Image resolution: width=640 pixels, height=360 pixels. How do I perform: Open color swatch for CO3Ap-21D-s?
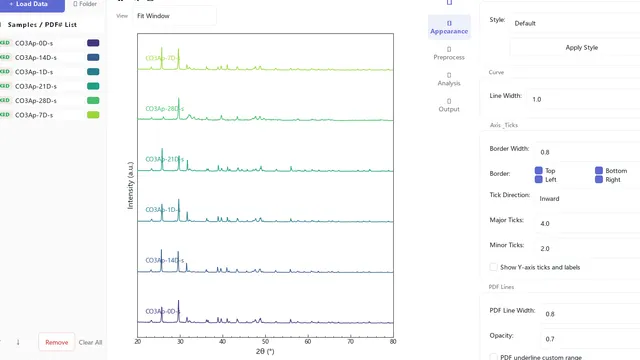93,86
